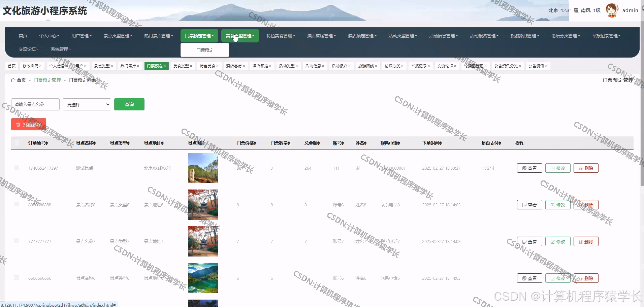
Task: Toggle the select-all header checkbox
Action: click(x=17, y=143)
